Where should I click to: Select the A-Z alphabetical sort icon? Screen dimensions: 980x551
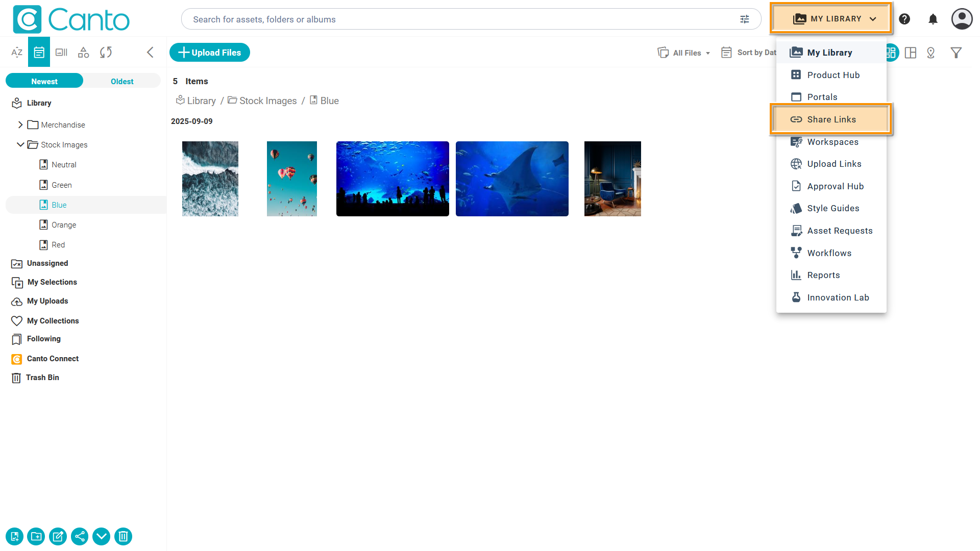coord(17,52)
